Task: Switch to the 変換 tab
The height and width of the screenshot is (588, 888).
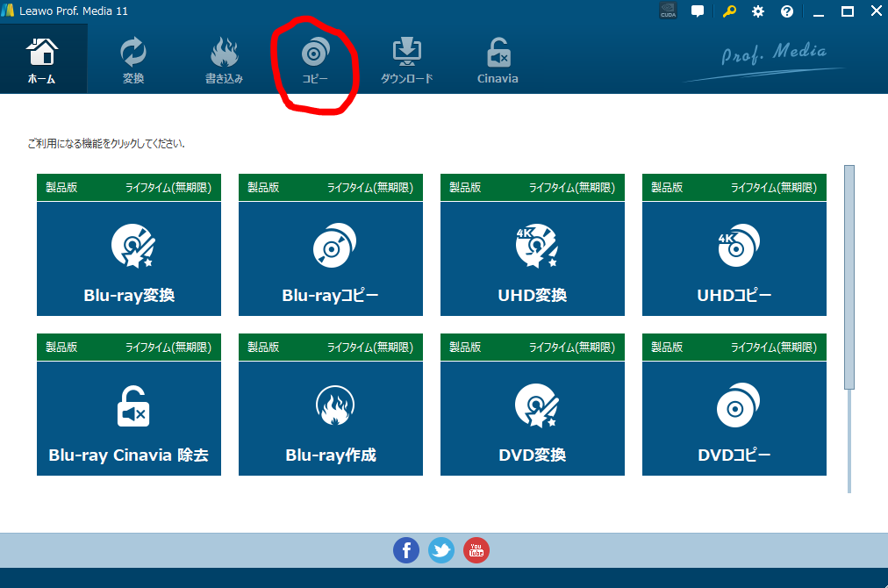Action: pyautogui.click(x=133, y=60)
